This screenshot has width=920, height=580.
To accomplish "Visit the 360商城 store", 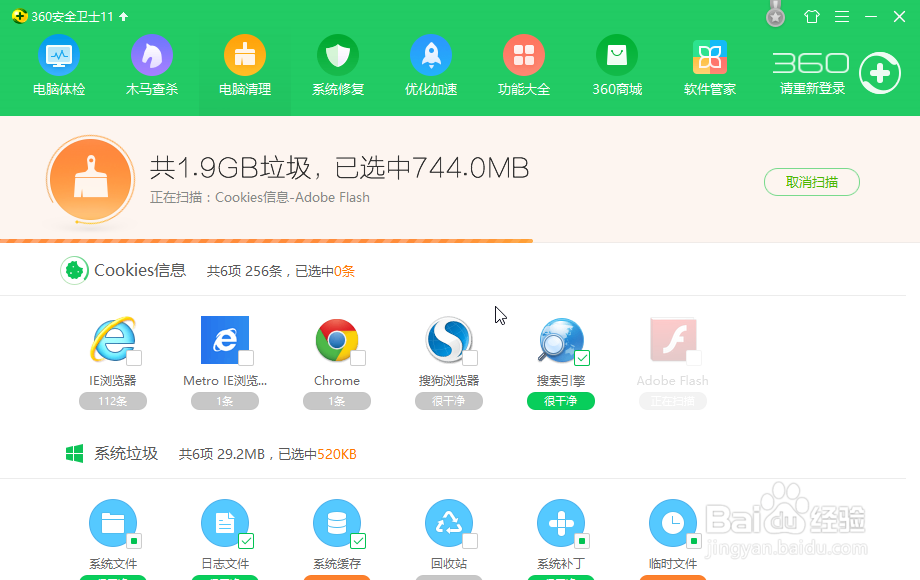I will pyautogui.click(x=616, y=65).
